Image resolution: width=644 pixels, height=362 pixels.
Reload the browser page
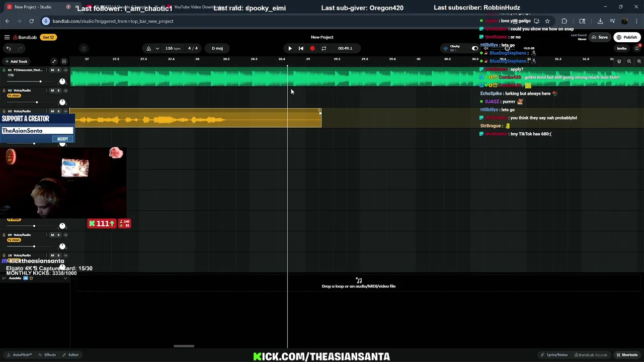coord(31,21)
